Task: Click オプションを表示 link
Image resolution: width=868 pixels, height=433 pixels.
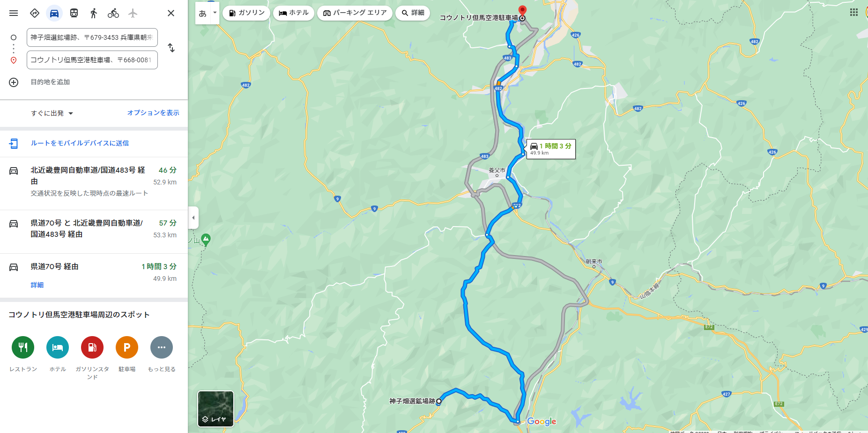Action: [153, 113]
